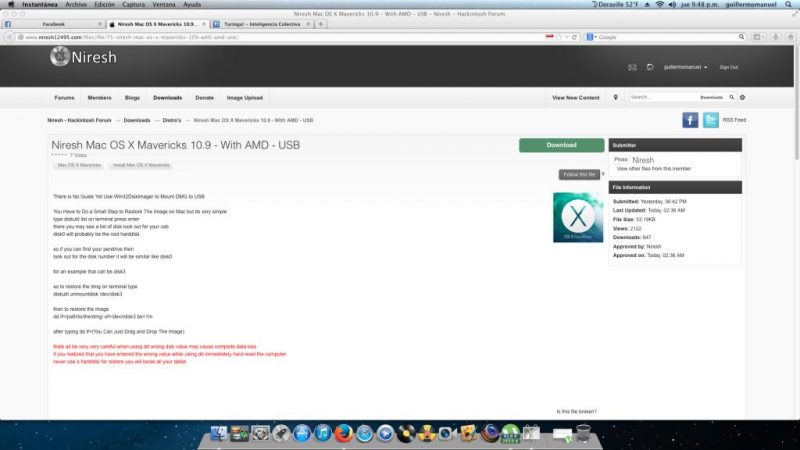Open Safari compass icon in dock
Screen dimensions: 800x450
(364, 433)
